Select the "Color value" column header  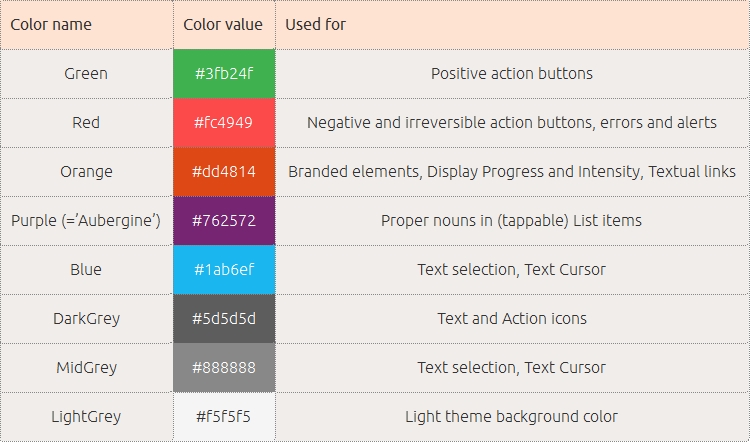point(223,24)
